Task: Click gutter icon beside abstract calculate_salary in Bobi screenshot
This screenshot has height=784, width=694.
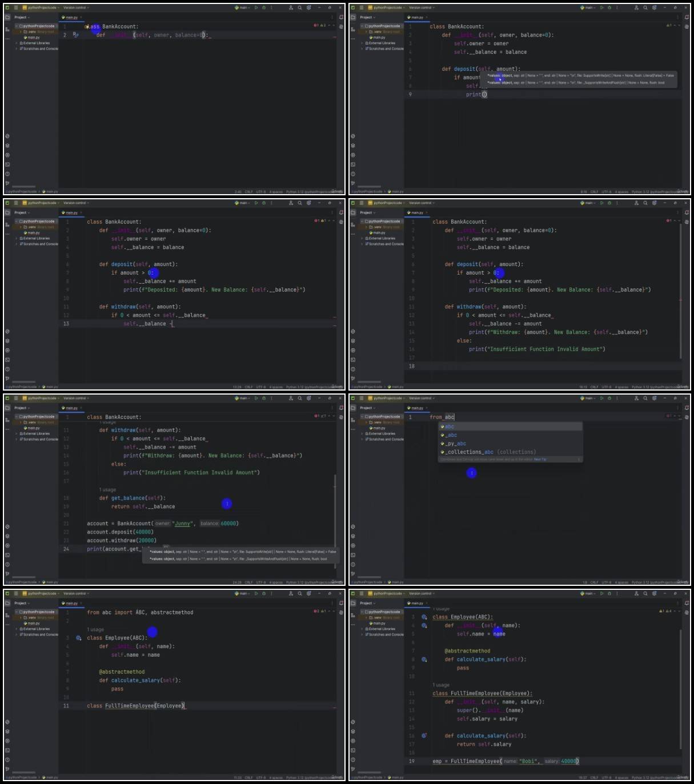Action: pyautogui.click(x=424, y=660)
